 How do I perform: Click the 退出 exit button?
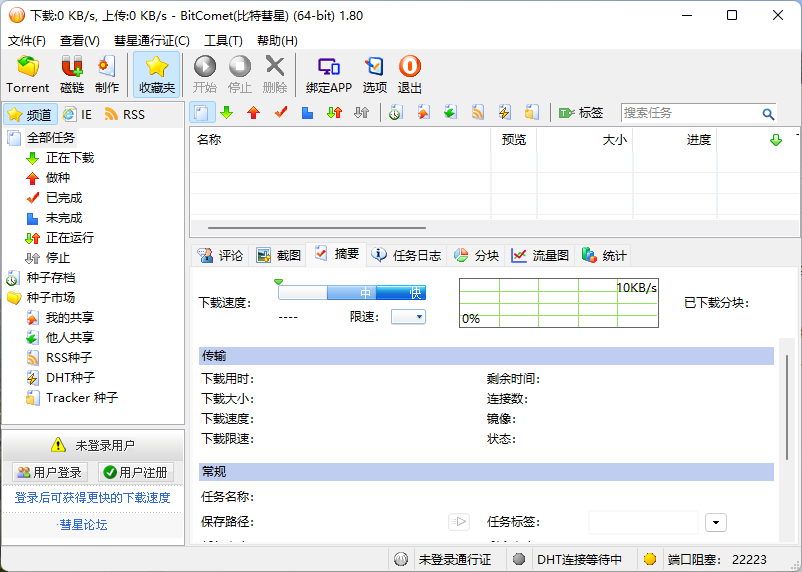[x=410, y=74]
